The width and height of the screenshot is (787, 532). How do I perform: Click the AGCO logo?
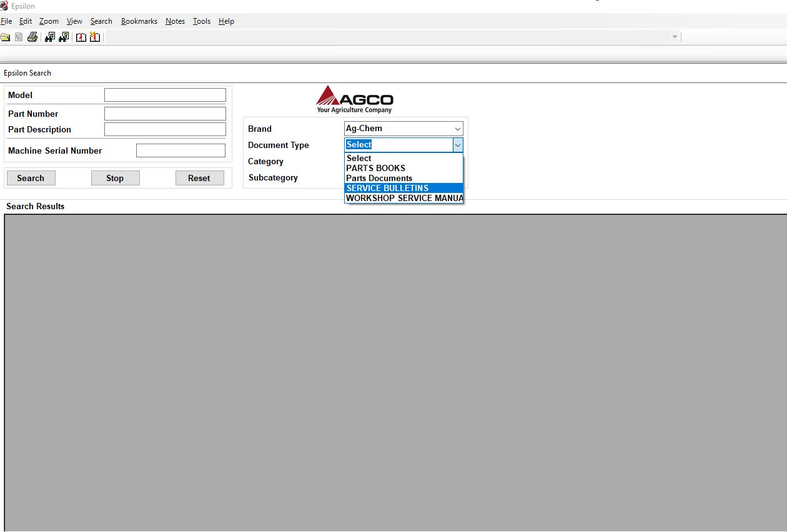coord(355,99)
